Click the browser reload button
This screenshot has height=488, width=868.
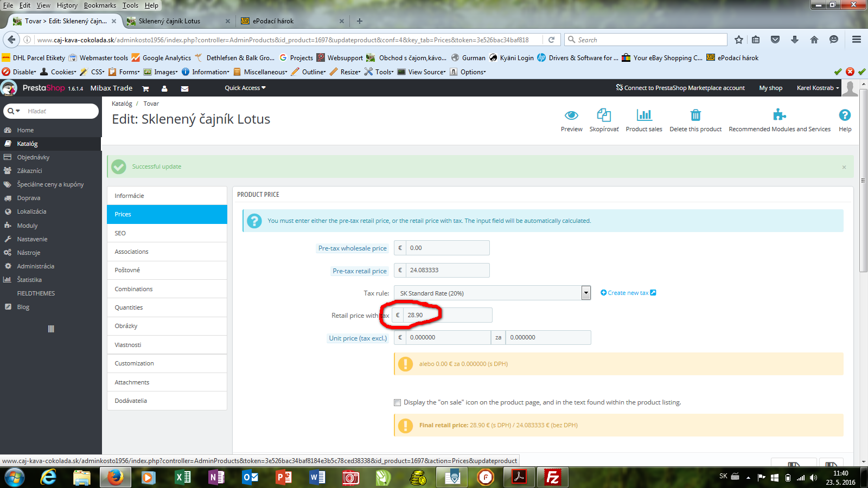coord(551,40)
